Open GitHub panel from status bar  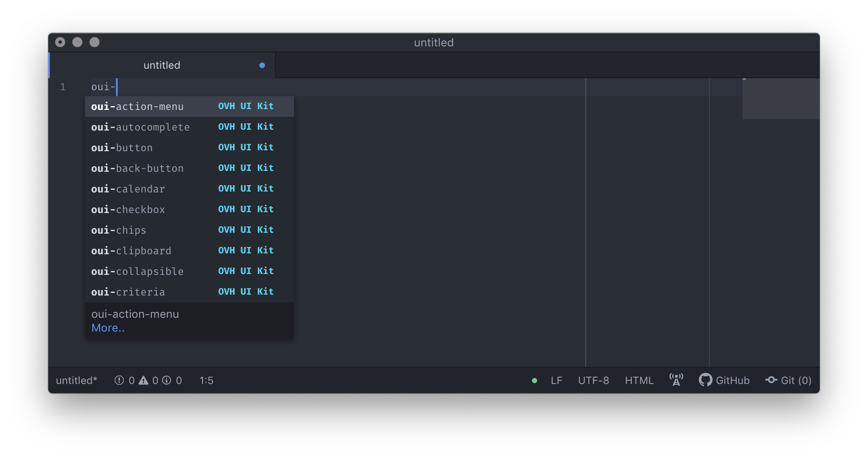[724, 381]
